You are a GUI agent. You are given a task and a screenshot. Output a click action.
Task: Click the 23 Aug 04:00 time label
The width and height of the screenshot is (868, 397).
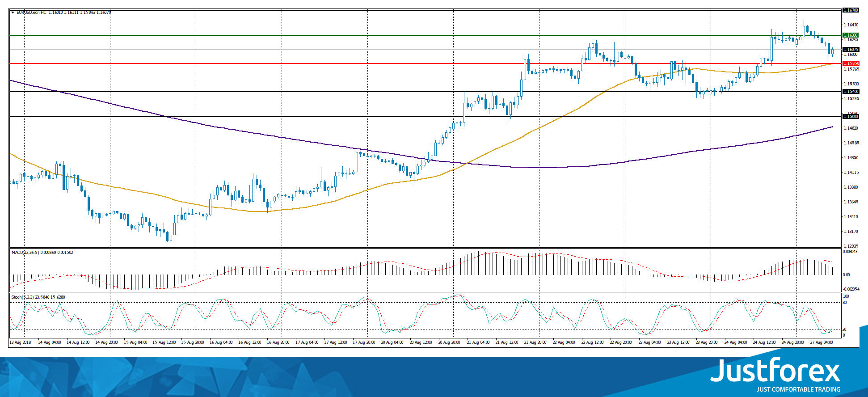(650, 342)
